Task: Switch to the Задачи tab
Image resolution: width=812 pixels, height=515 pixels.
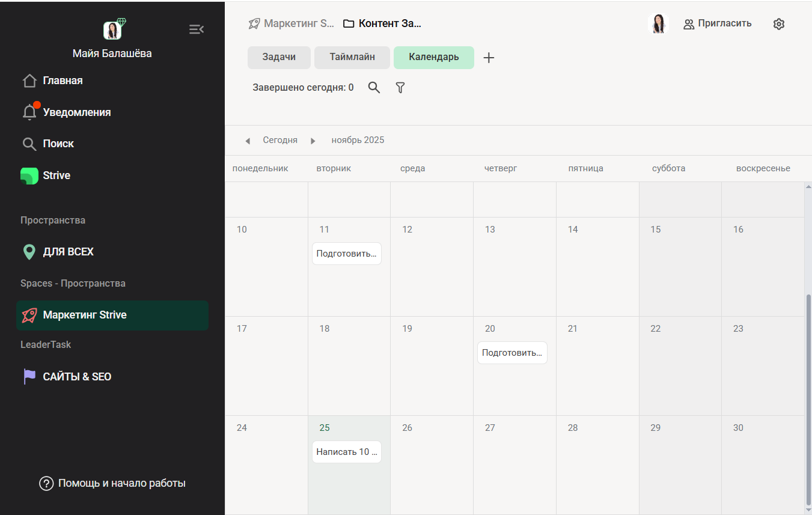Action: pyautogui.click(x=279, y=58)
